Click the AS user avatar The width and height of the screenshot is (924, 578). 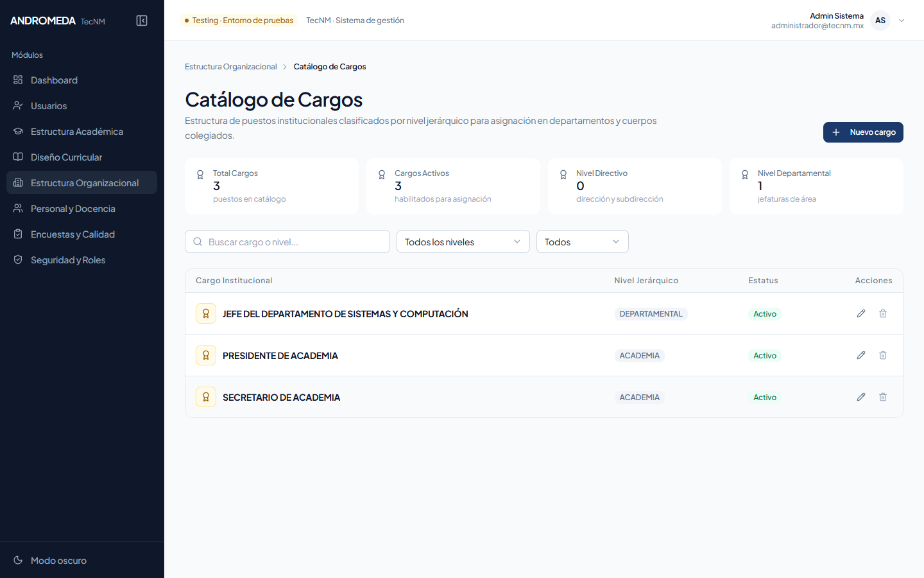[x=880, y=21]
